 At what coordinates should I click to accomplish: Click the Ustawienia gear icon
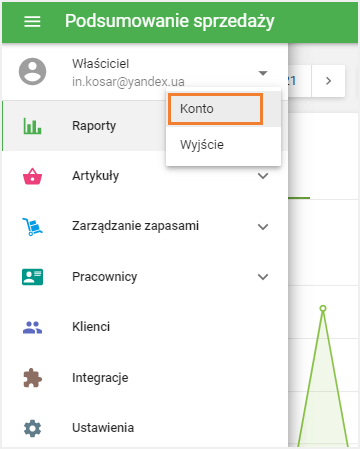point(32,428)
